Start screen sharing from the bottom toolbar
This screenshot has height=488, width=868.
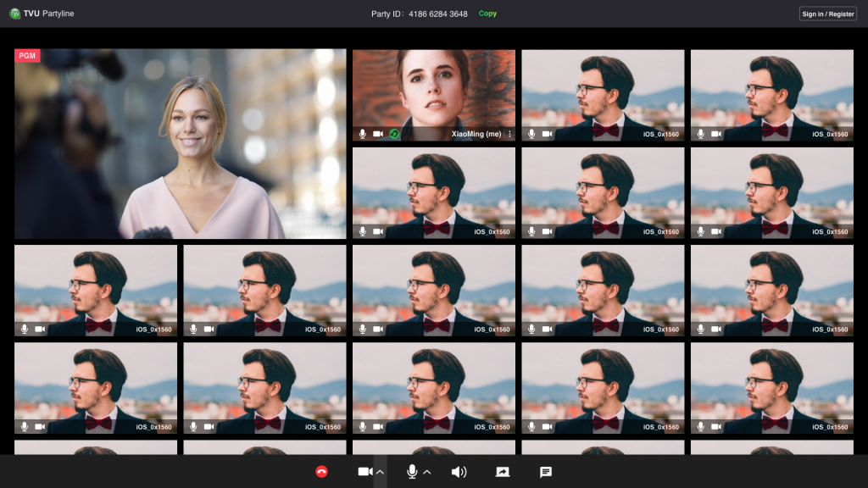(503, 472)
